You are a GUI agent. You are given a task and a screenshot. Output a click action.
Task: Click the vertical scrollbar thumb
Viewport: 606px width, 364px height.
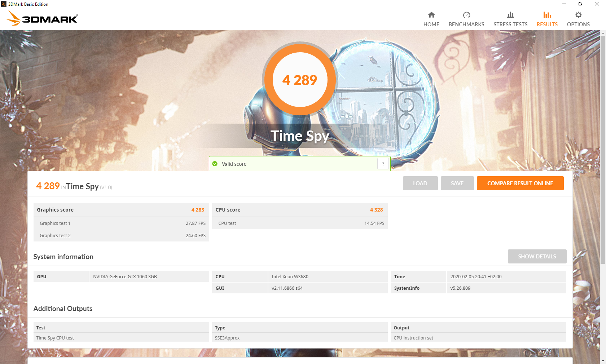(603, 150)
